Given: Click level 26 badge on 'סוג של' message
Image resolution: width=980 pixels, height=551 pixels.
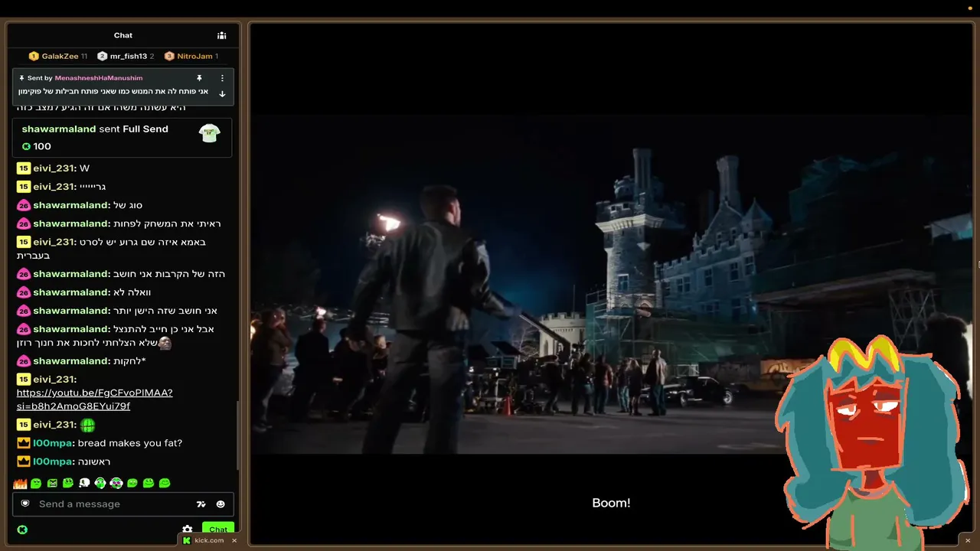Looking at the screenshot, I should click(x=23, y=205).
